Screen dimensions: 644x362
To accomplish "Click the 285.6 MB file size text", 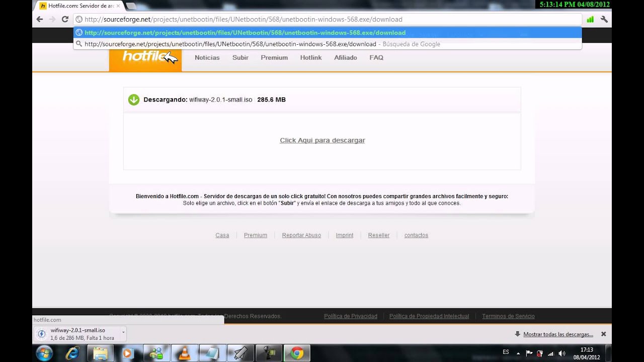I will point(271,100).
